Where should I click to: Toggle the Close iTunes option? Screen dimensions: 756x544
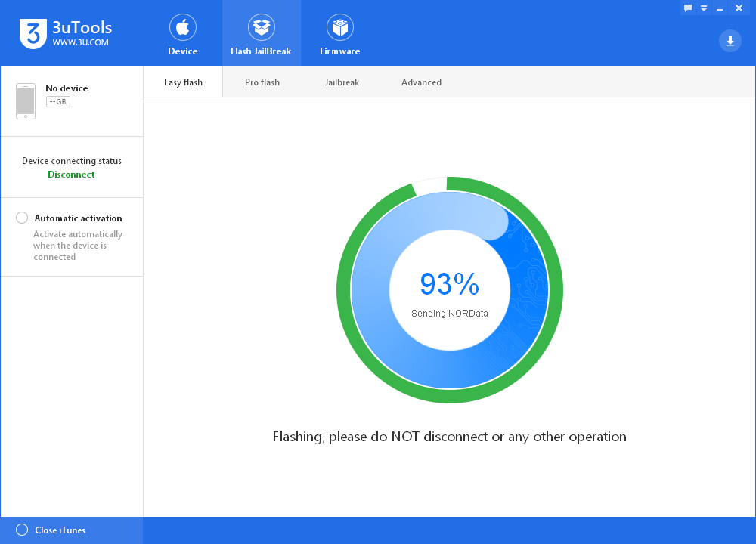[x=22, y=530]
